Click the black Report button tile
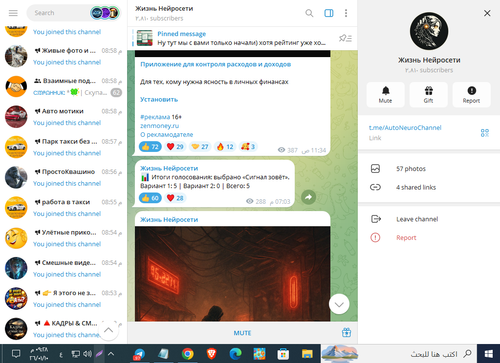 [471, 95]
